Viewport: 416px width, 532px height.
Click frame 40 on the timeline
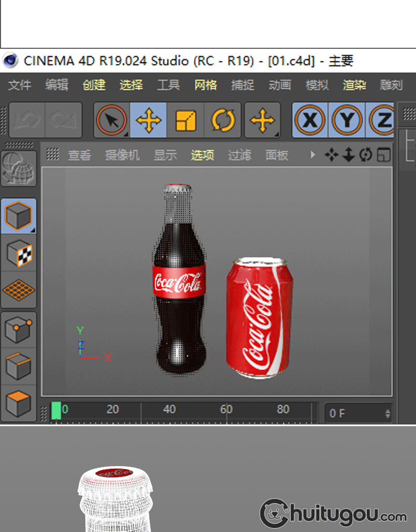click(x=170, y=410)
